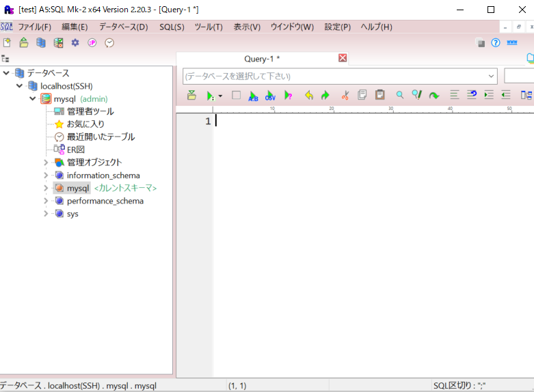Expand the 管理オブジェクト node
534x392 pixels.
(46, 163)
